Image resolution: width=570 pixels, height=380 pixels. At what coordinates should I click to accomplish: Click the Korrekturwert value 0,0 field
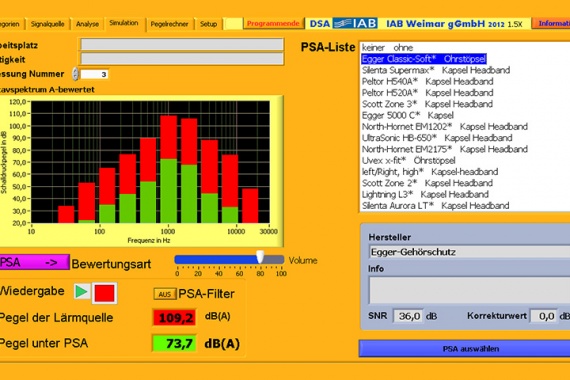pyautogui.click(x=544, y=316)
